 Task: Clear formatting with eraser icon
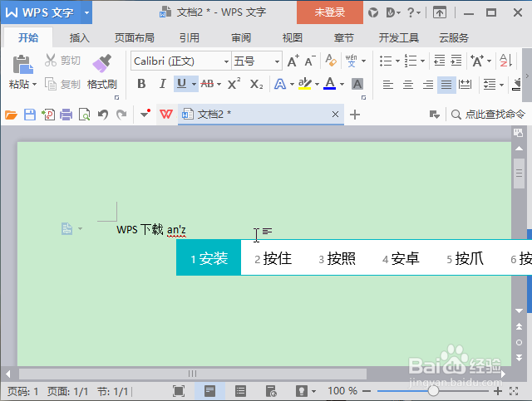[331, 61]
